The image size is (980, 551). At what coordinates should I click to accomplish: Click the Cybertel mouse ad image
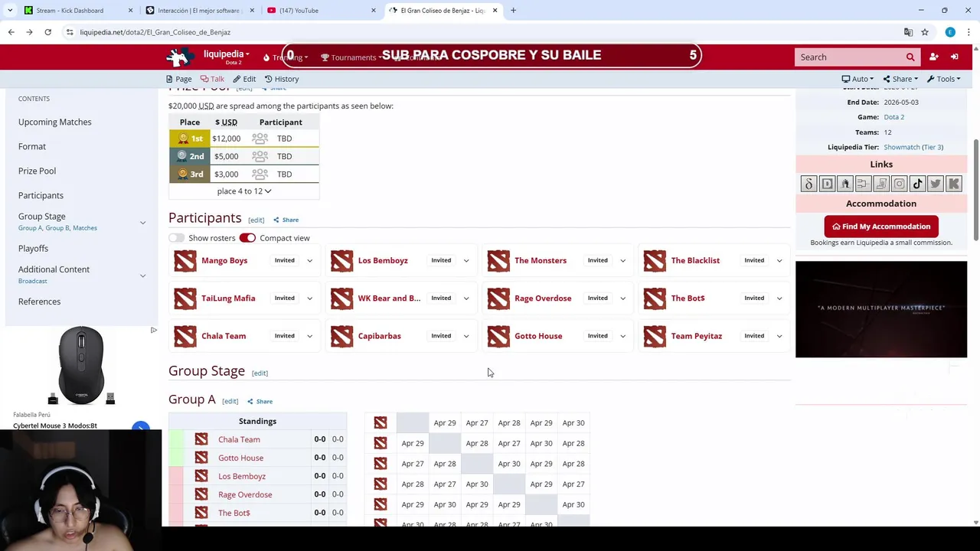(81, 367)
